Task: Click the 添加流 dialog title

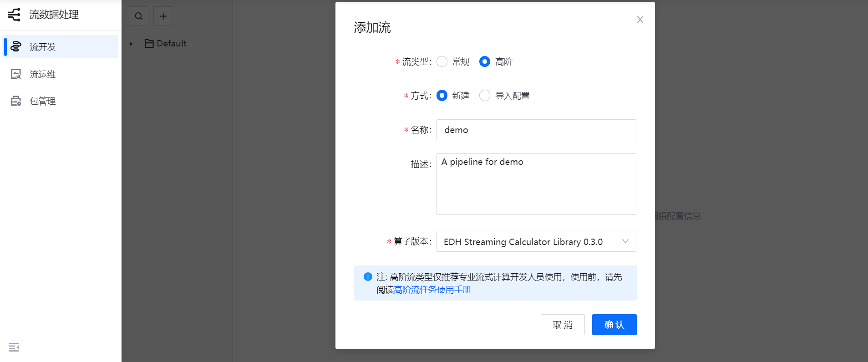Action: tap(372, 27)
